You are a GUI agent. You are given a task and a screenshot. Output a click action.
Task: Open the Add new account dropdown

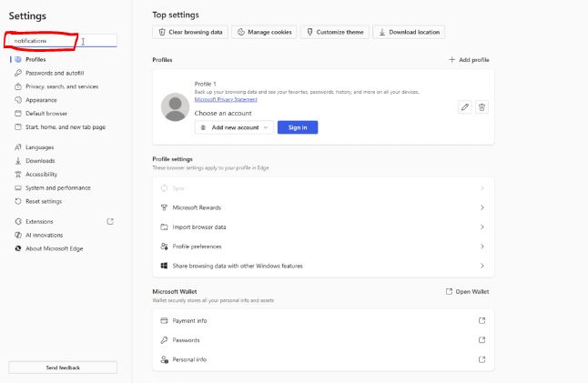[234, 127]
